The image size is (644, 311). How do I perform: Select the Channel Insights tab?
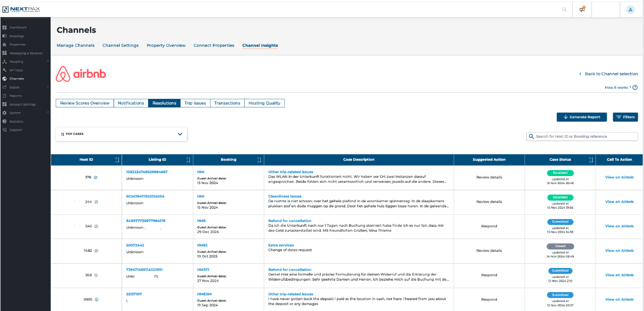click(260, 45)
